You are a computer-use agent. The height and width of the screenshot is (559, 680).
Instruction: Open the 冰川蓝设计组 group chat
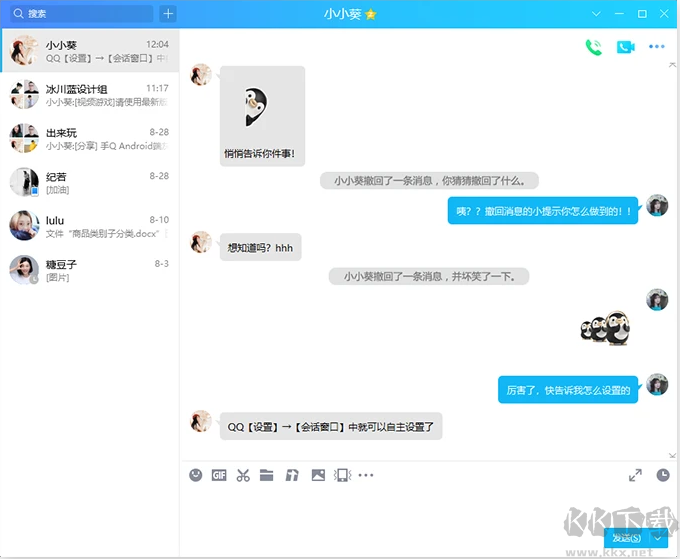[x=89, y=95]
